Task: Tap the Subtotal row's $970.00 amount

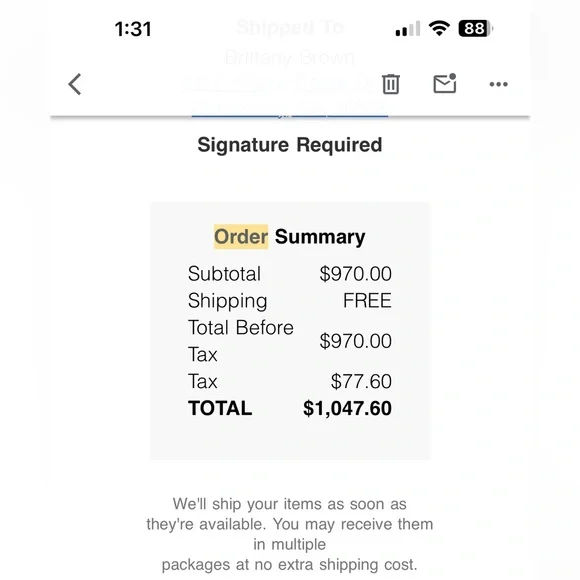Action: click(355, 274)
